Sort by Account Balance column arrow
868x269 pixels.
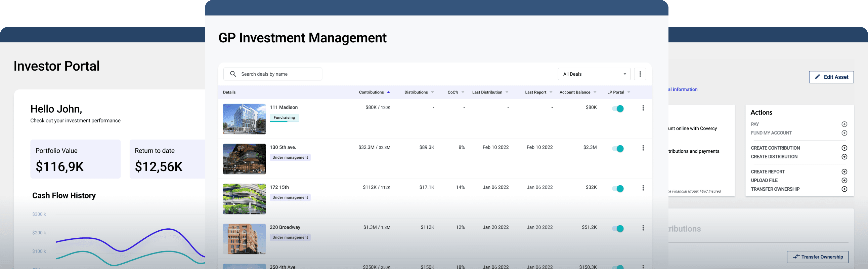(x=595, y=92)
